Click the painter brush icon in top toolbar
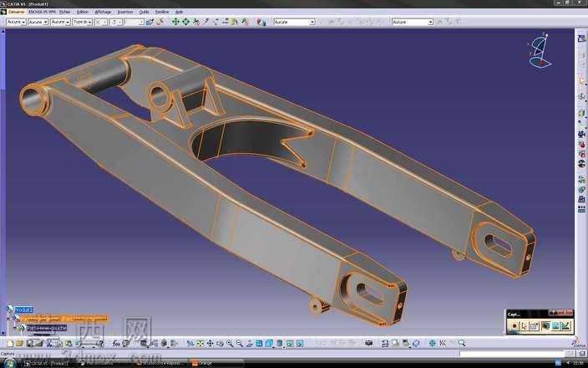The width and height of the screenshot is (588, 368). coord(150,22)
